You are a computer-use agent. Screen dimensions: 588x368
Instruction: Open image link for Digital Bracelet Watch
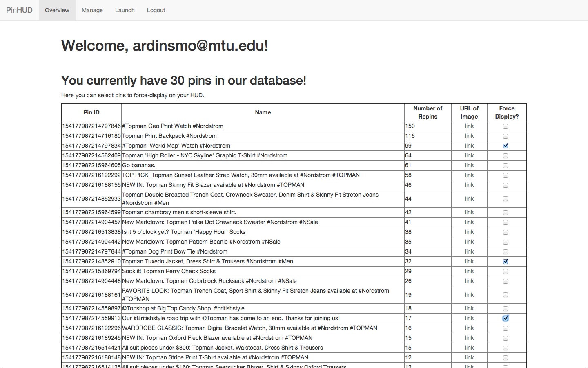pos(469,328)
